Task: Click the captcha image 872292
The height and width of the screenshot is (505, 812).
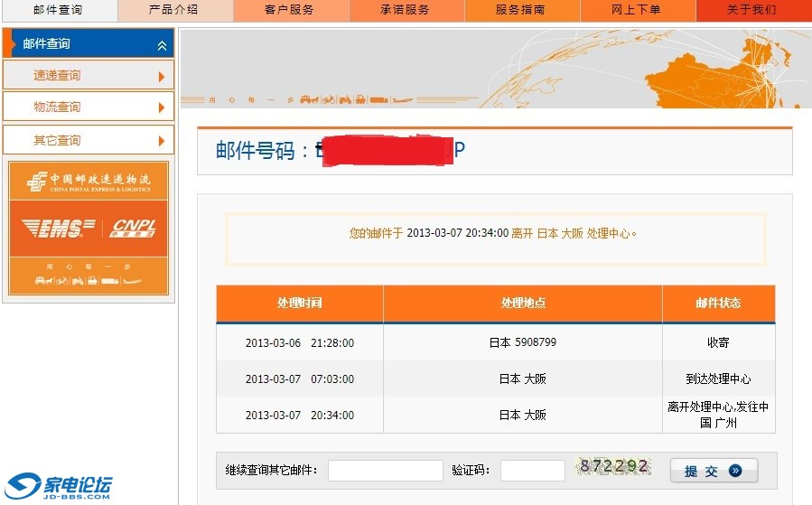Action: click(x=614, y=467)
